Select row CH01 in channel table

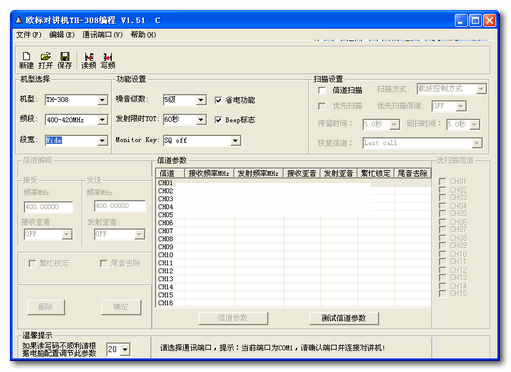coord(293,183)
